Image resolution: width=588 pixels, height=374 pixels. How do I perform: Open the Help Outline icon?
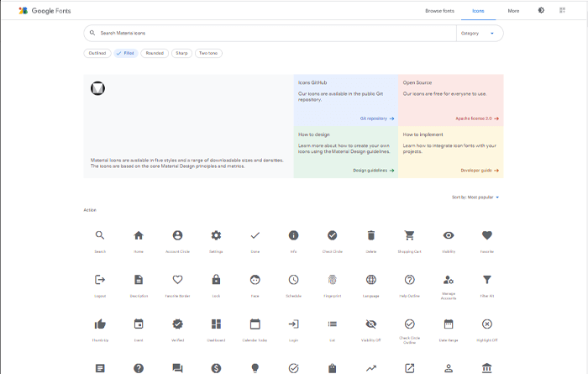[x=410, y=280]
